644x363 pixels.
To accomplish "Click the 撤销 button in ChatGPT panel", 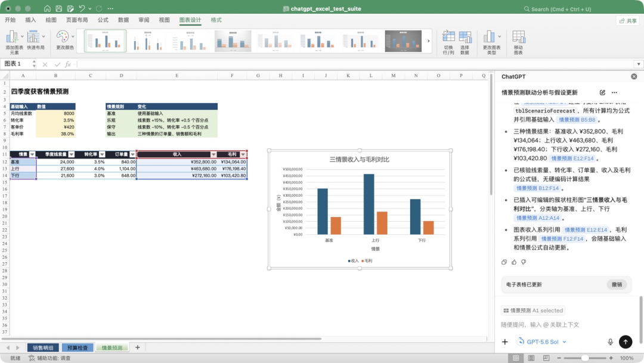I will 617,284.
